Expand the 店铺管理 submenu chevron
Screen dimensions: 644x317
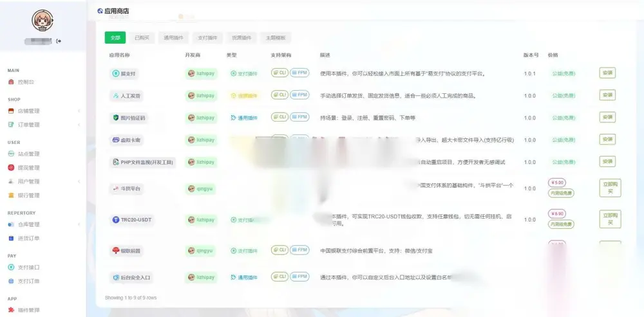[x=79, y=111]
